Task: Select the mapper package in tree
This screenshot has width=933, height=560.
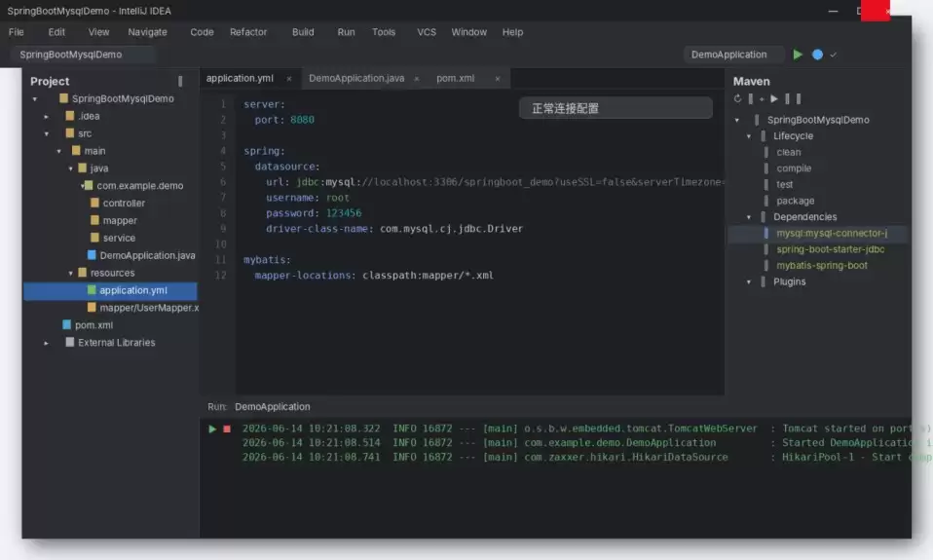Action: (x=120, y=221)
